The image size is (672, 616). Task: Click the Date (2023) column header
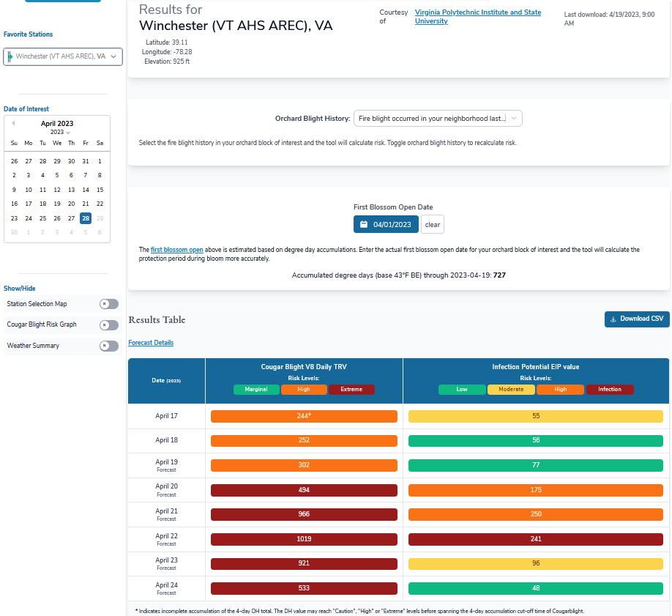(x=166, y=380)
